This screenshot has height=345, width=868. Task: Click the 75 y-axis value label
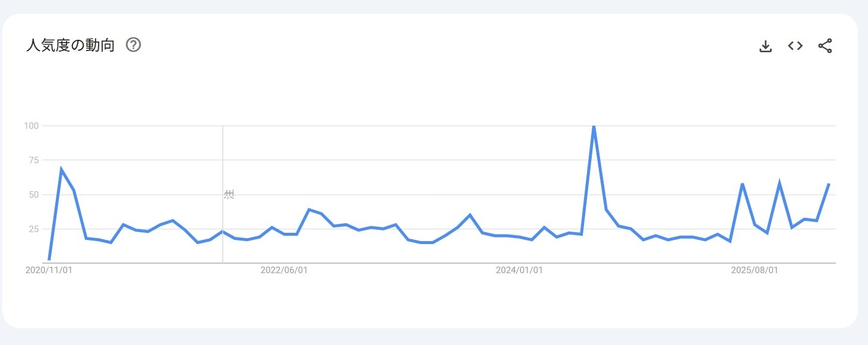click(34, 160)
